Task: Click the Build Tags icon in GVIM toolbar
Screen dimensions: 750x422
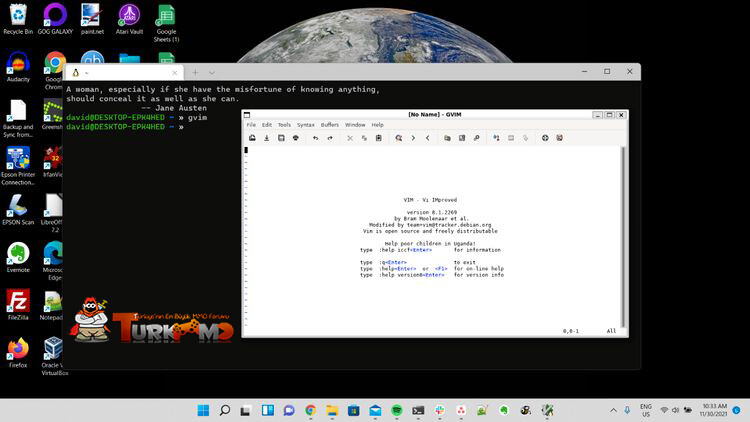Action: (511, 138)
